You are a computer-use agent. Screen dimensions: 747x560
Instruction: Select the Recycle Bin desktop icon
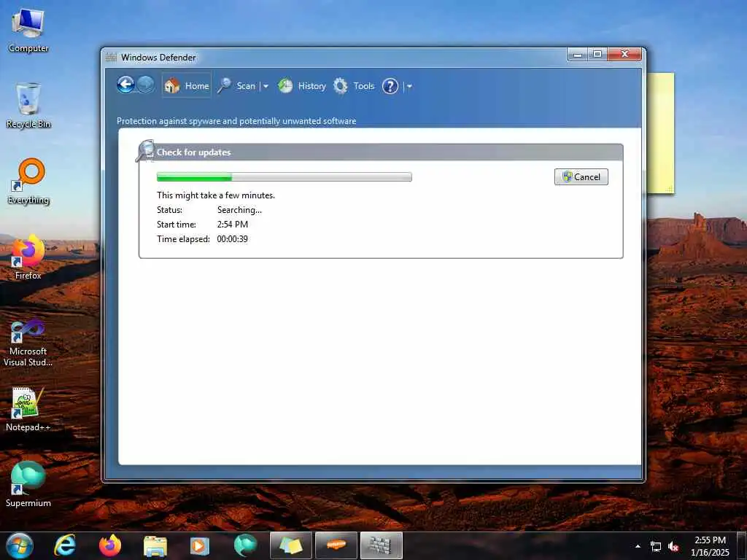point(28,106)
